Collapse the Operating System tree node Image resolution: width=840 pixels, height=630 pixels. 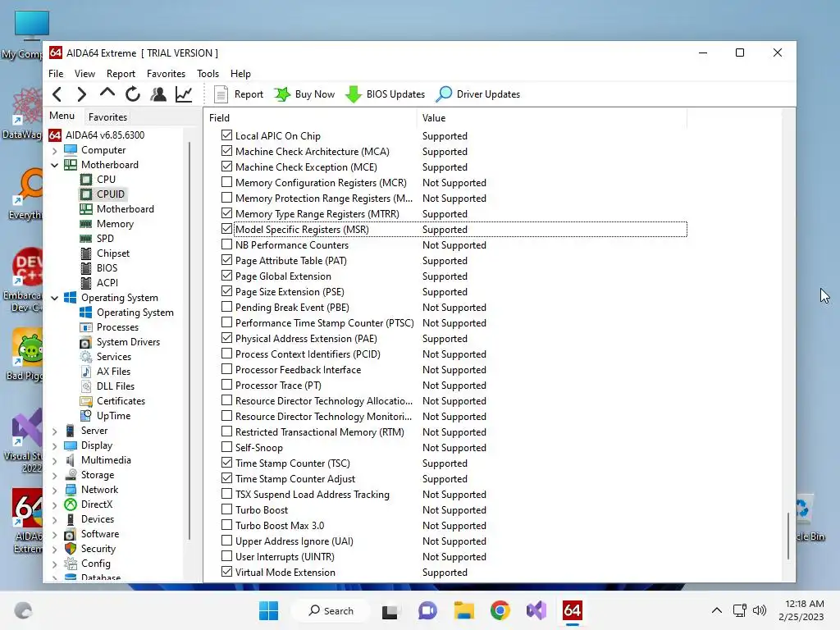[55, 298]
